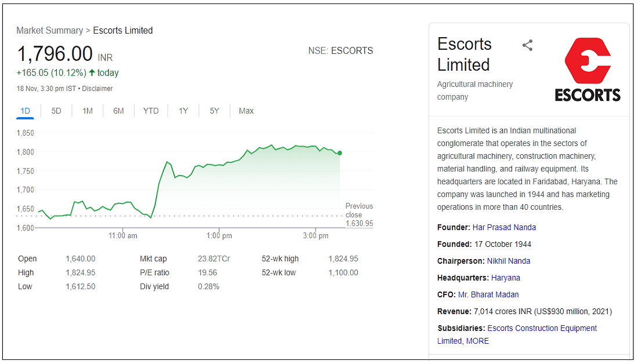
Task: Select the YTD chart range
Action: (151, 111)
